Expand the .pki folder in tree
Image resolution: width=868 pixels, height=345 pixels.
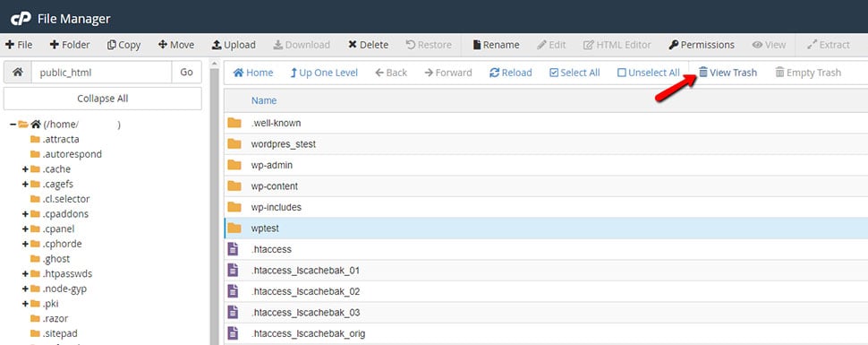25,304
